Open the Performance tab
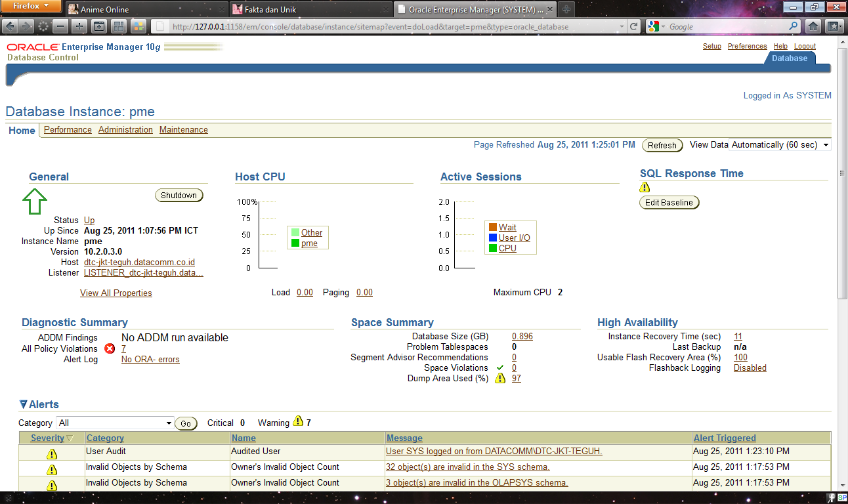This screenshot has height=504, width=848. (68, 130)
